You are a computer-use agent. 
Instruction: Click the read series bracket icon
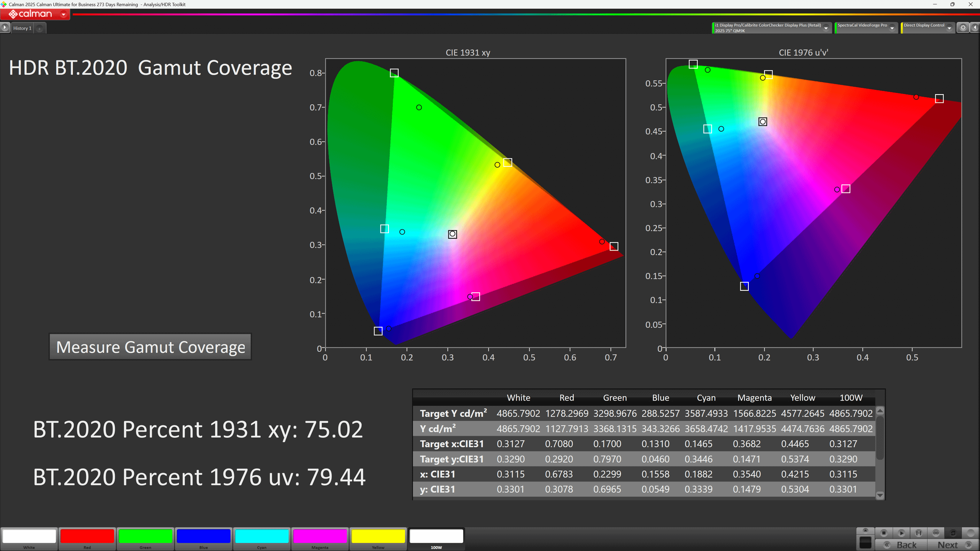919,533
